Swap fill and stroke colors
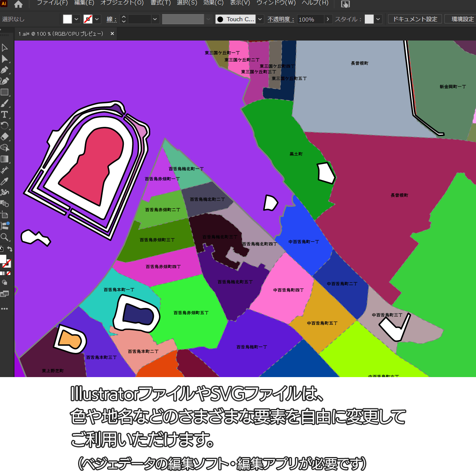The height and width of the screenshot is (476, 476). (x=10, y=249)
